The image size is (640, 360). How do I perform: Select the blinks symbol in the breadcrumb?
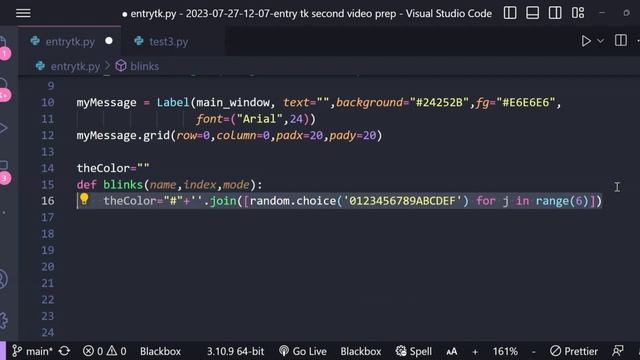click(144, 66)
